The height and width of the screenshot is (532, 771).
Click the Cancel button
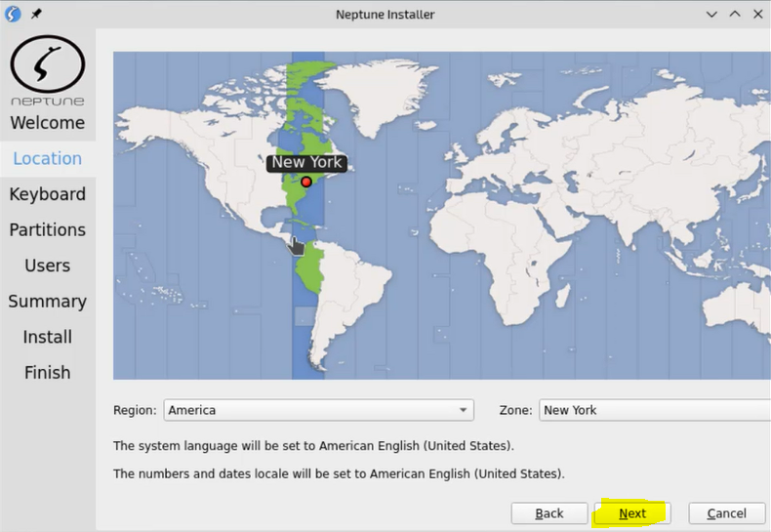727,513
